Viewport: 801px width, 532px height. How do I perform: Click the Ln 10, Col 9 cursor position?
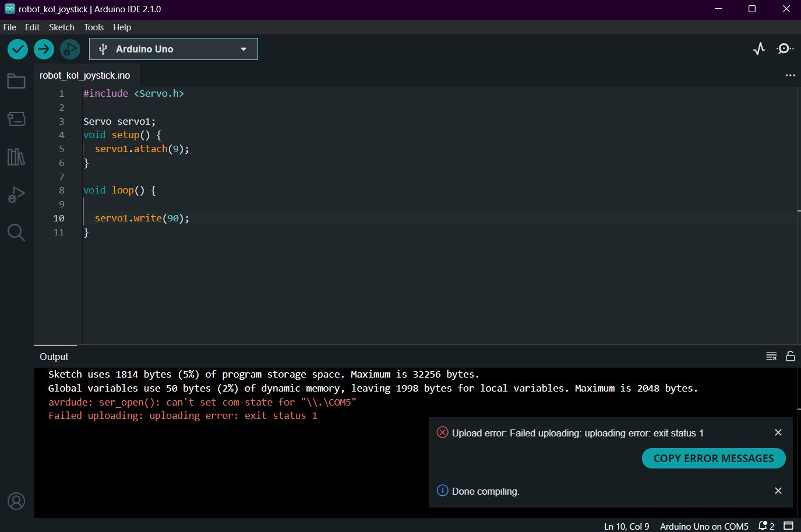coord(627,526)
